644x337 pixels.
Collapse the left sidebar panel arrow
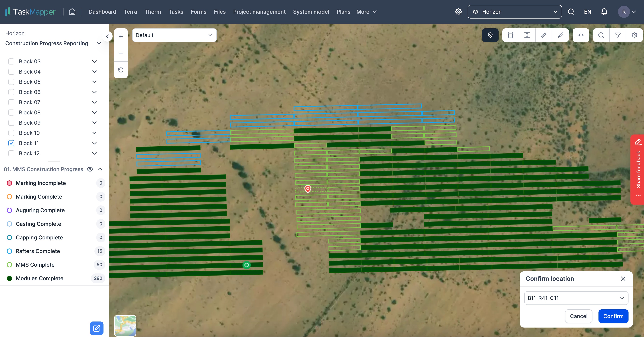(107, 36)
